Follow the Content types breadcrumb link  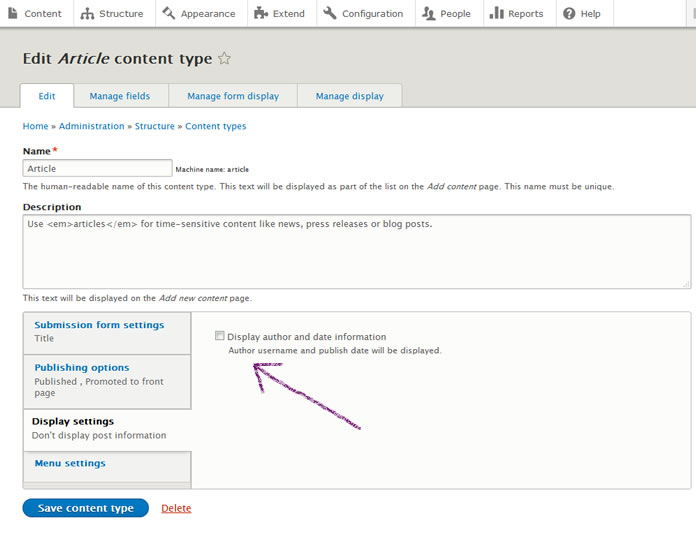tap(215, 127)
